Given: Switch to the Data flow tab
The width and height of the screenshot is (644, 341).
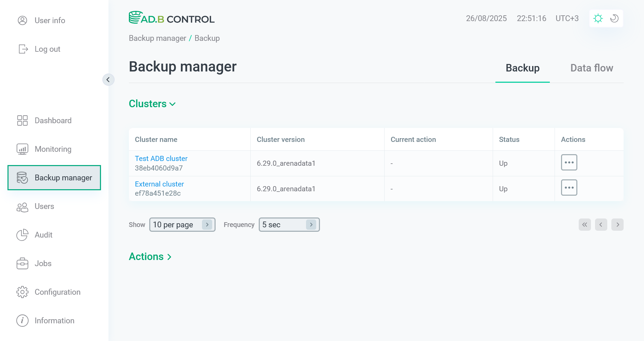Looking at the screenshot, I should [x=592, y=68].
